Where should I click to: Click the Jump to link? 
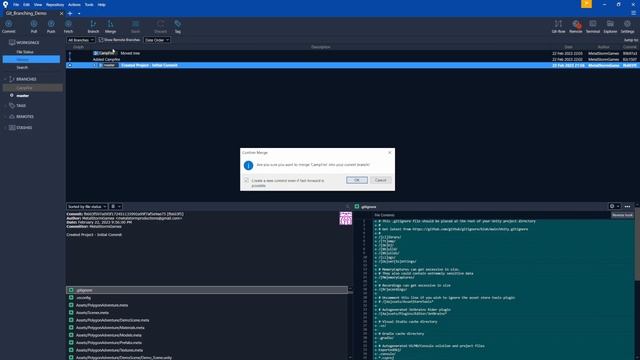tap(631, 40)
